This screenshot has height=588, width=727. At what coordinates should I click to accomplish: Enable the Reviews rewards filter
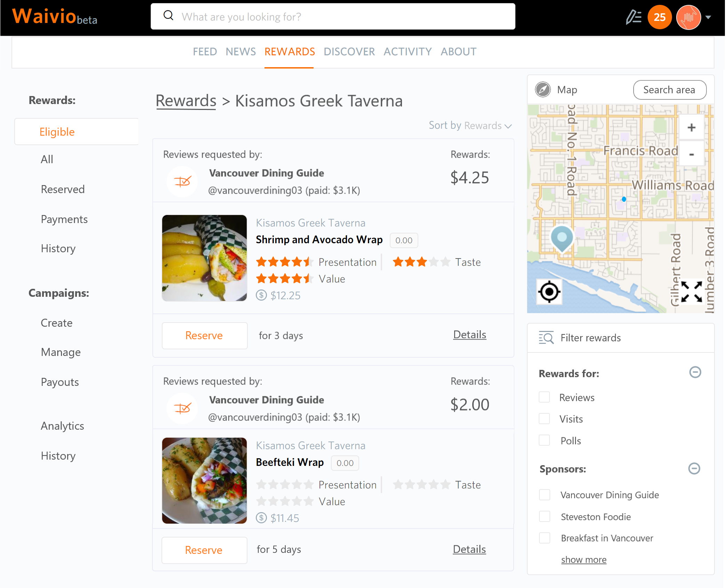point(544,397)
